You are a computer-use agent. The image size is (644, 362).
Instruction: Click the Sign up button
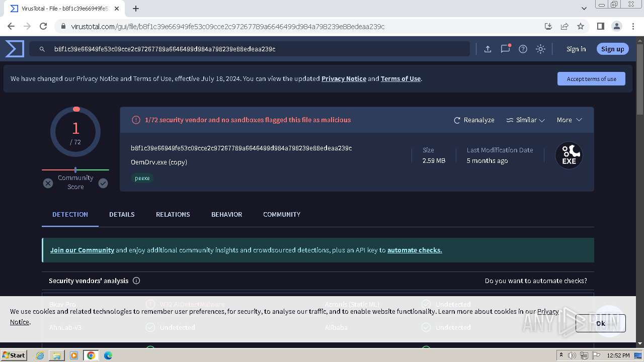pos(612,49)
